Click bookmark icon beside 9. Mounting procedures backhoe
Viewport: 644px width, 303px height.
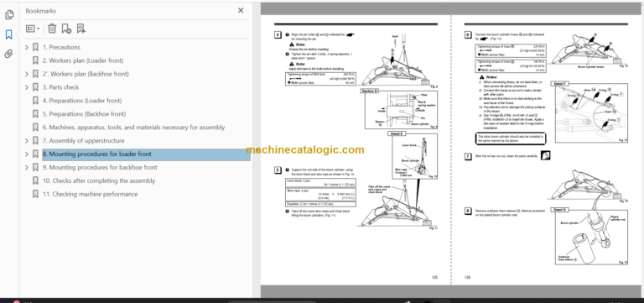click(36, 167)
